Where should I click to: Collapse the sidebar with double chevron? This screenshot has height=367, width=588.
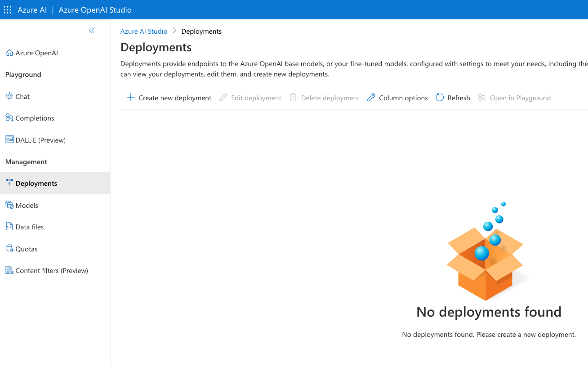point(92,31)
